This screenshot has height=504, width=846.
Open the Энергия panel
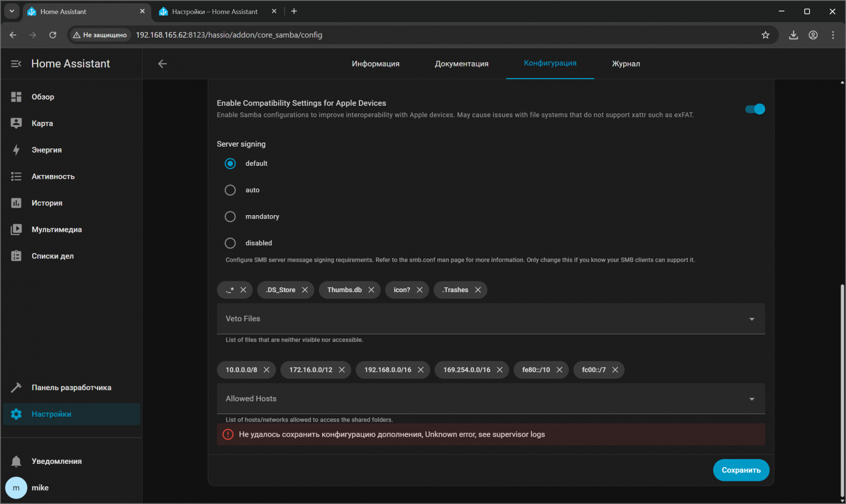(46, 150)
